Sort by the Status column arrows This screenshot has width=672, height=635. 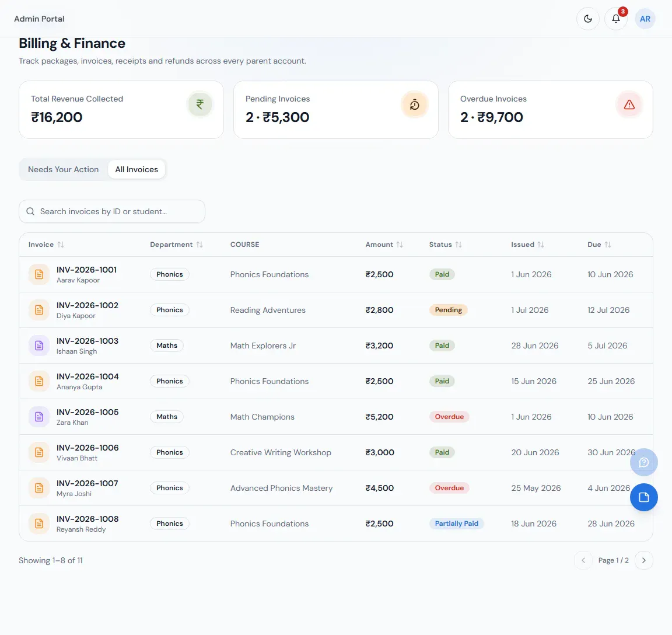click(x=459, y=245)
